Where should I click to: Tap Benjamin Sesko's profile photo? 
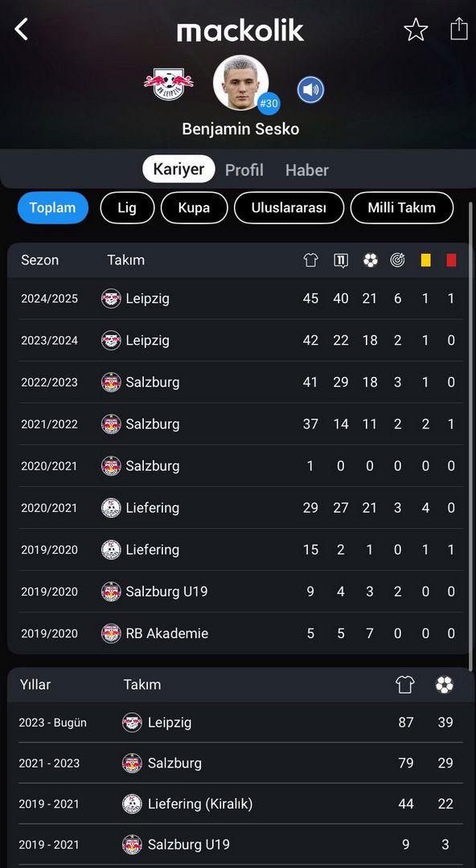(240, 82)
